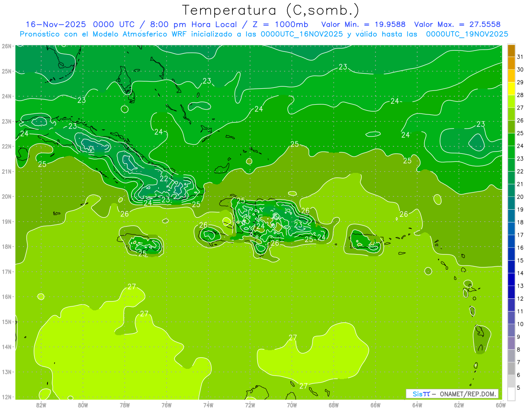Image resolution: width=532 pixels, height=411 pixels.
Task: Click the Sis logo text in the watermark
Action: pyautogui.click(x=418, y=394)
